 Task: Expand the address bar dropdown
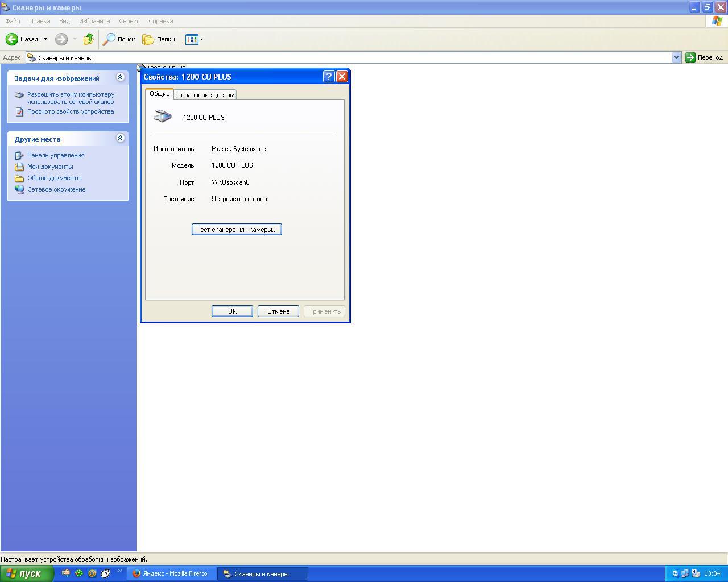(x=676, y=57)
